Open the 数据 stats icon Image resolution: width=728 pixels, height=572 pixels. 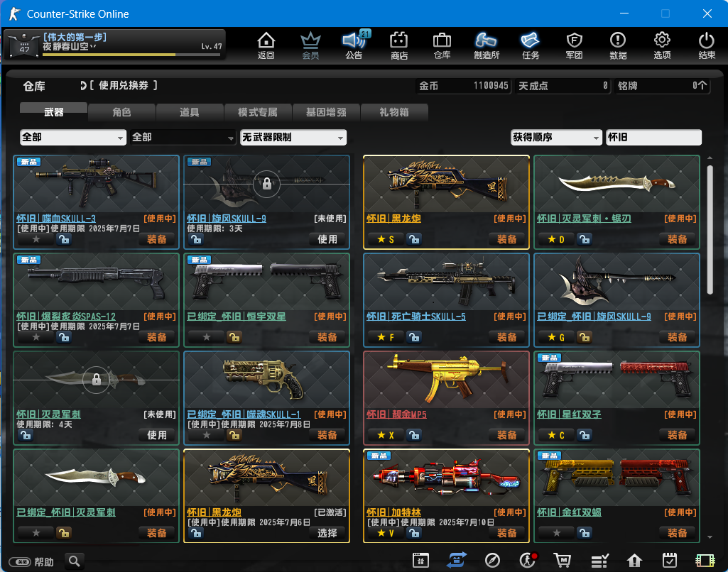[x=618, y=45]
